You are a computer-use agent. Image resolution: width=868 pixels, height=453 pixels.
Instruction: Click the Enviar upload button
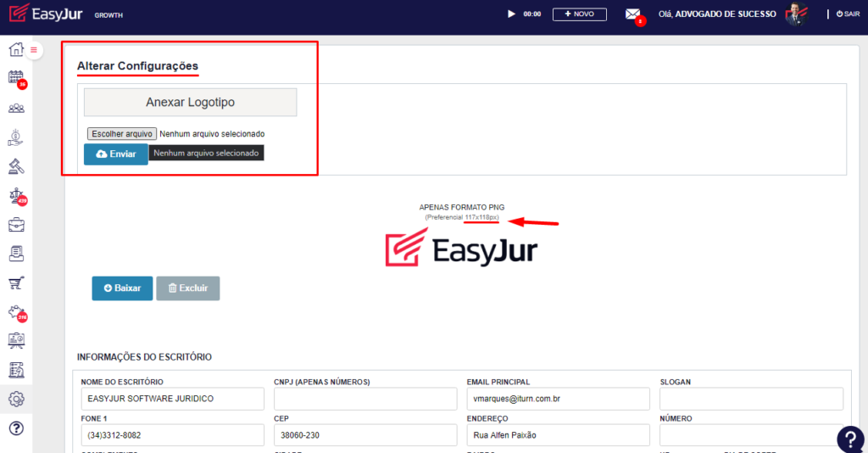(x=115, y=154)
